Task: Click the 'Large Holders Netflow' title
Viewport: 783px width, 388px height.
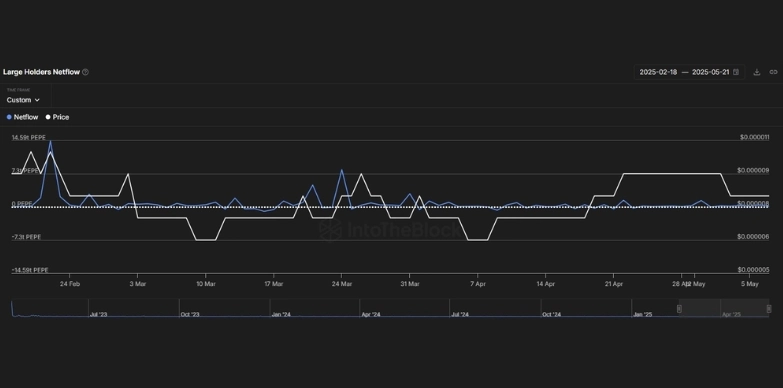Action: click(x=41, y=72)
